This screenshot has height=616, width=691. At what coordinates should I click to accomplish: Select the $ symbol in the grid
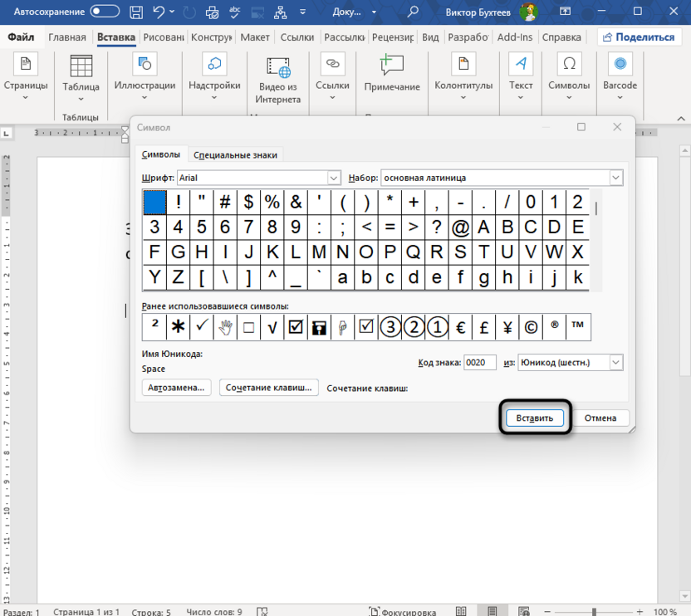click(x=248, y=203)
